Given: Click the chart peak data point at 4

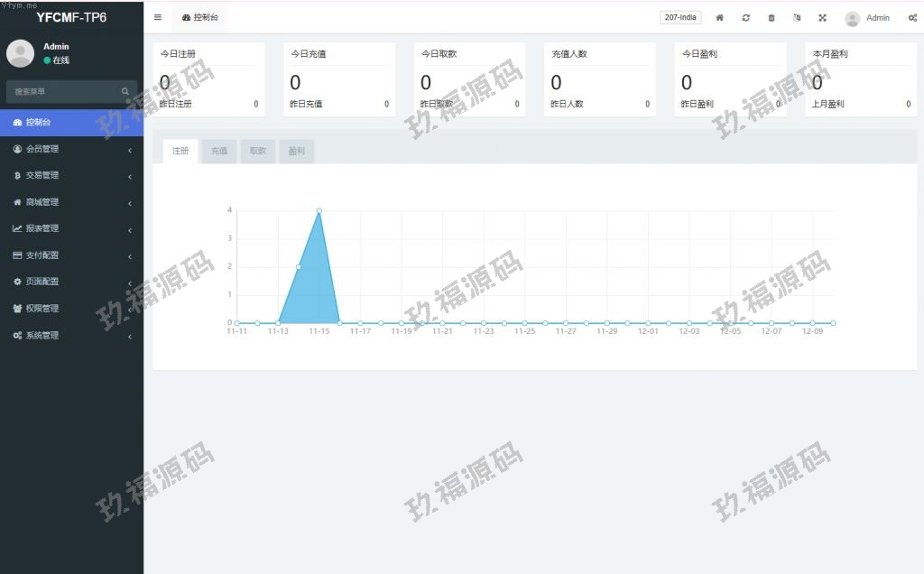Looking at the screenshot, I should pyautogui.click(x=319, y=210).
